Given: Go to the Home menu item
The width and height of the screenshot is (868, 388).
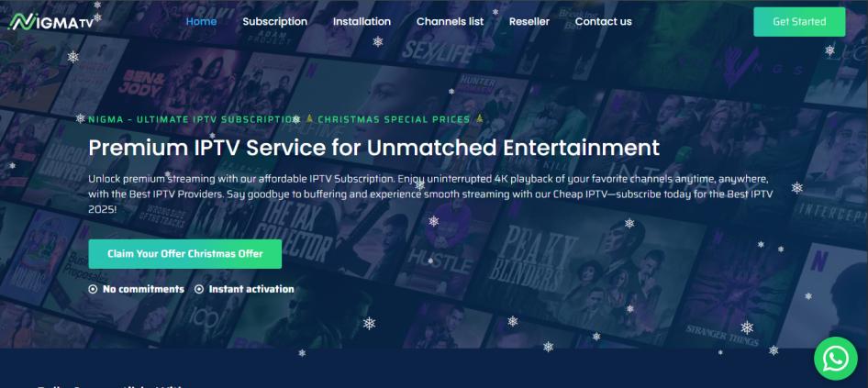Looking at the screenshot, I should point(201,22).
